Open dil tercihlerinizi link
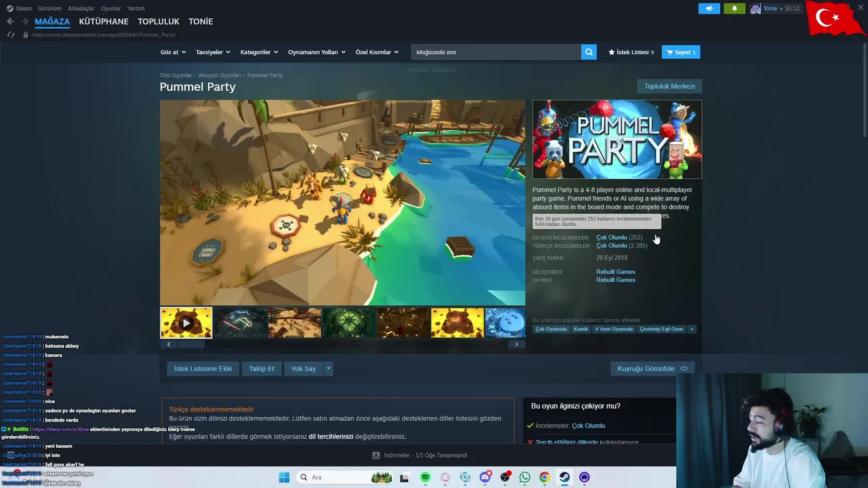Screen dimensions: 868x488 331,436
